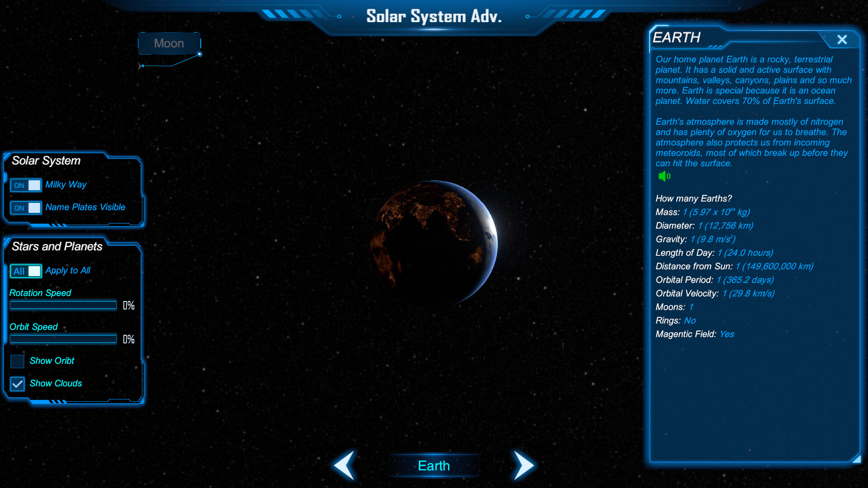Image resolution: width=868 pixels, height=488 pixels.
Task: Close the EARTH info panel
Action: click(842, 40)
